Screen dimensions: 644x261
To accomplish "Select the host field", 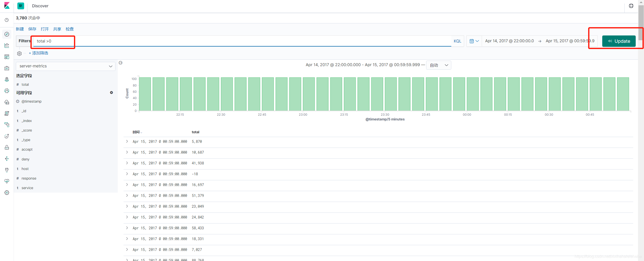I will [x=25, y=169].
